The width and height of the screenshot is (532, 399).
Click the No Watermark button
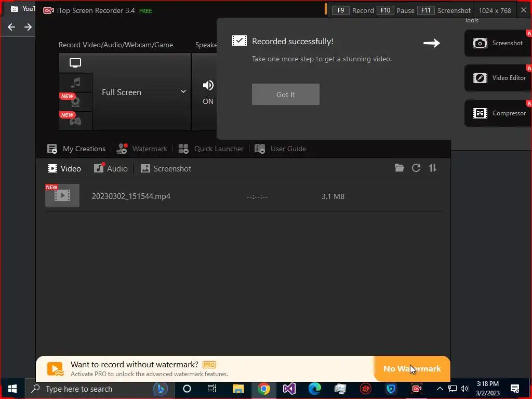coord(412,368)
